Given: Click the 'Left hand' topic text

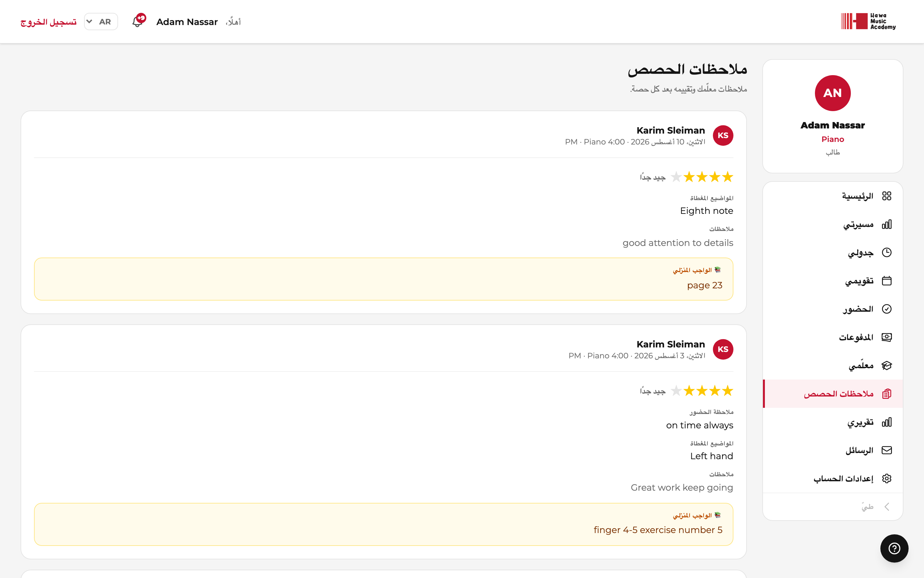Looking at the screenshot, I should click(711, 456).
